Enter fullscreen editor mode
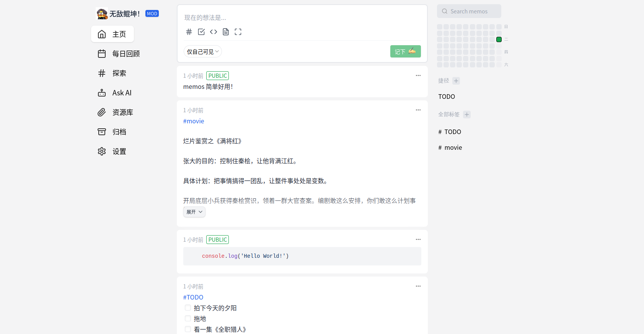Screen dimensions: 644x334 [238, 32]
